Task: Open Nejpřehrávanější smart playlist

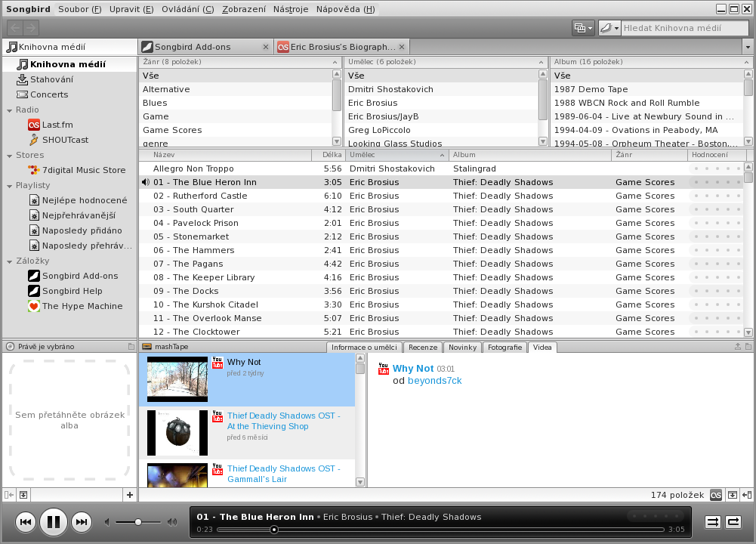Action: [73, 215]
